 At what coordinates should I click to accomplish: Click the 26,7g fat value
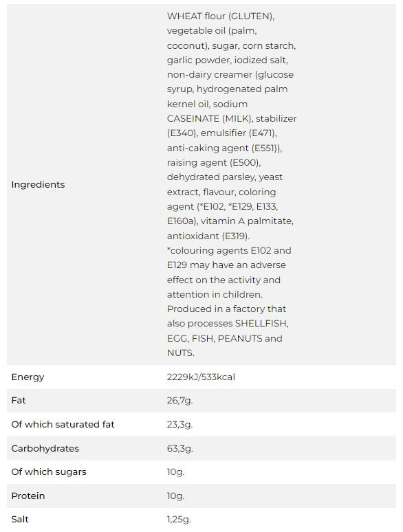180,401
